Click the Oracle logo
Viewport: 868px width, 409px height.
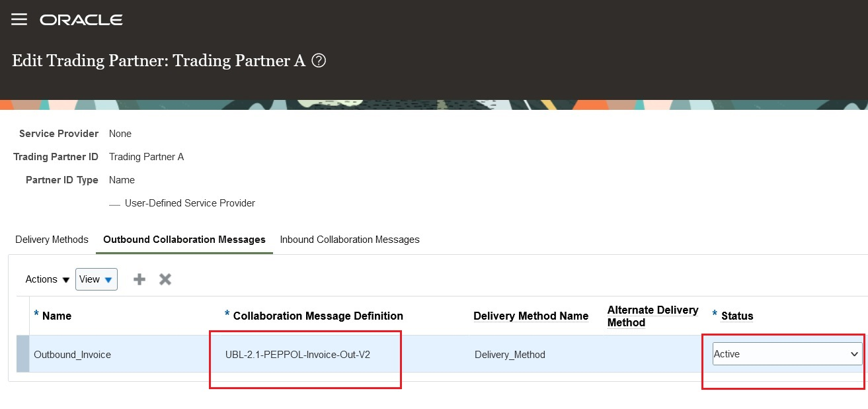81,19
